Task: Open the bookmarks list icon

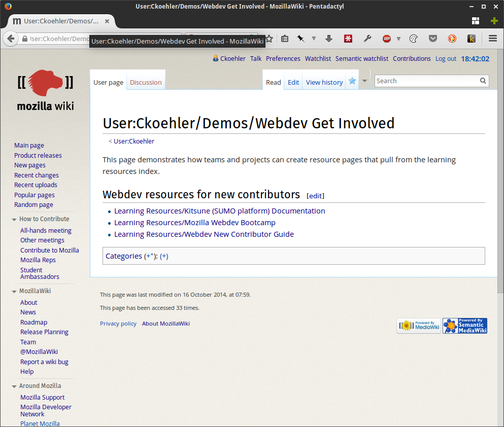Action: pyautogui.click(x=284, y=39)
